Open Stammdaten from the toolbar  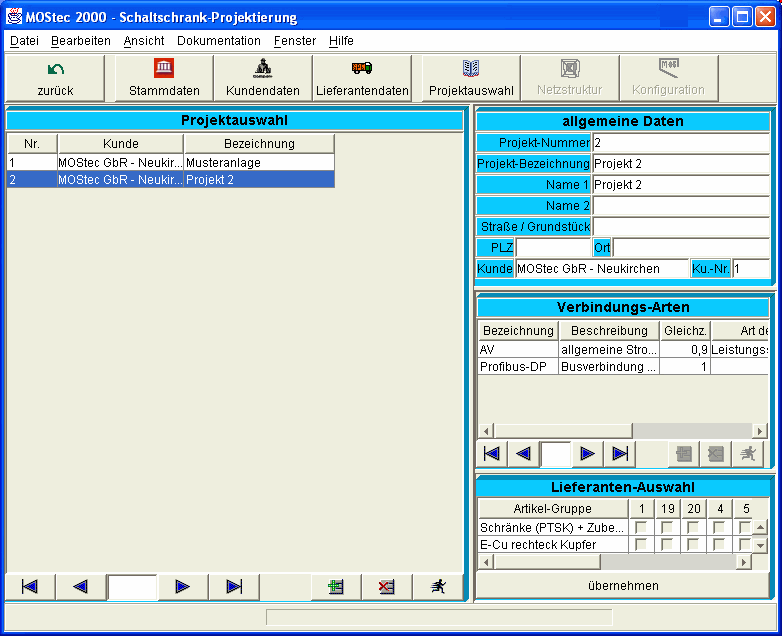tap(164, 78)
